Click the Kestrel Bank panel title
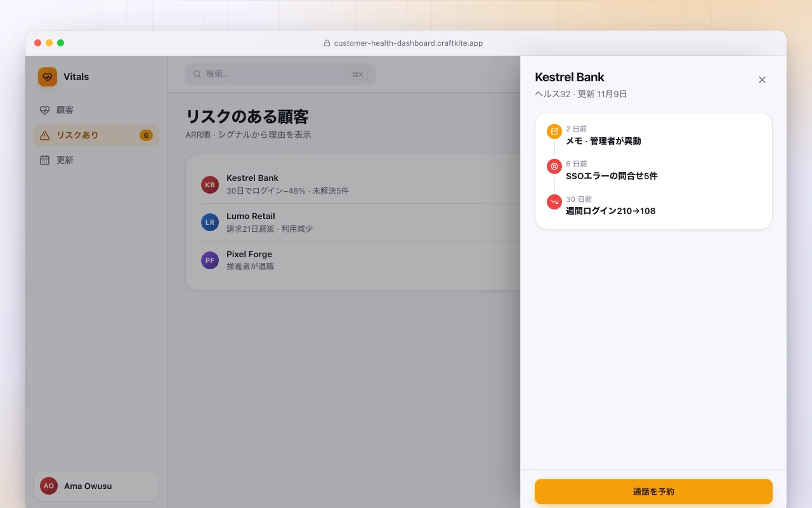This screenshot has width=812, height=508. 570,77
